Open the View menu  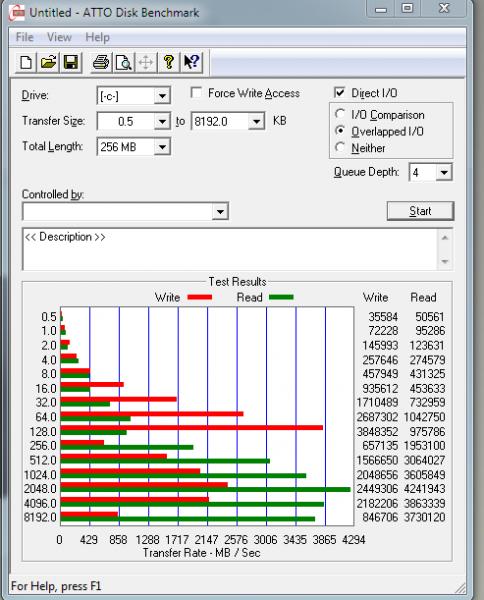click(x=59, y=37)
